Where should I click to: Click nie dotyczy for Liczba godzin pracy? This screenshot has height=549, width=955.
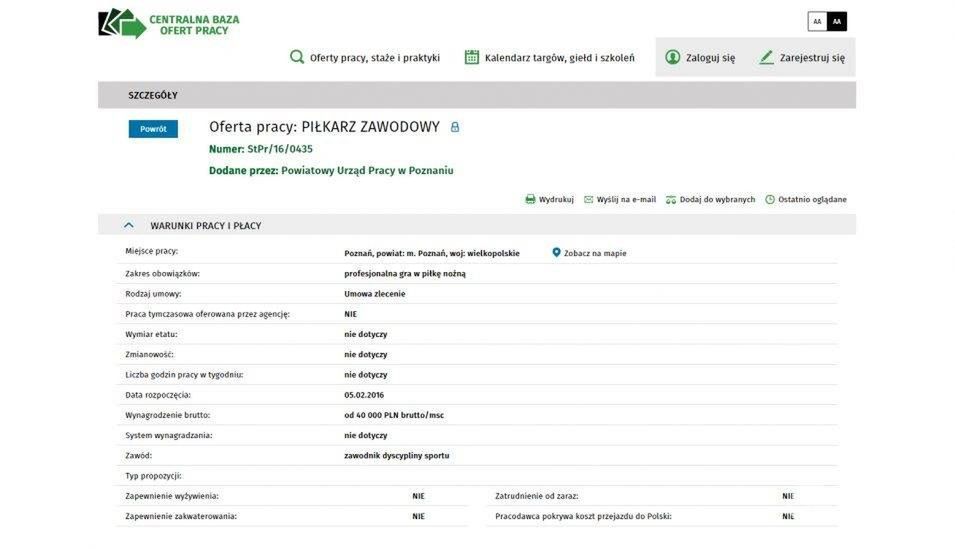click(x=365, y=375)
